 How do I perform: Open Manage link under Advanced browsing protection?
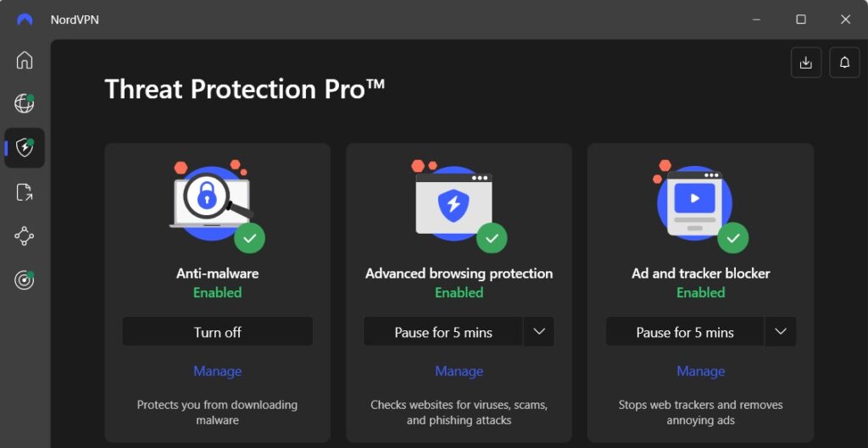coord(459,371)
